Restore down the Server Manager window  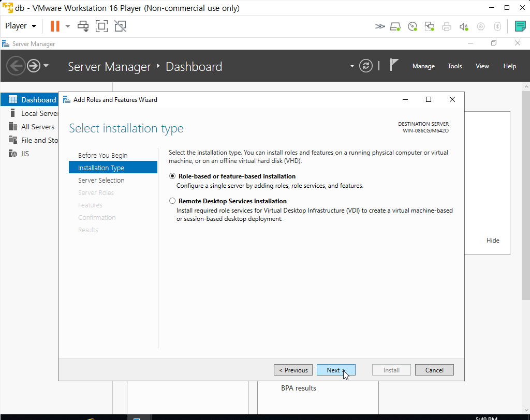click(494, 43)
